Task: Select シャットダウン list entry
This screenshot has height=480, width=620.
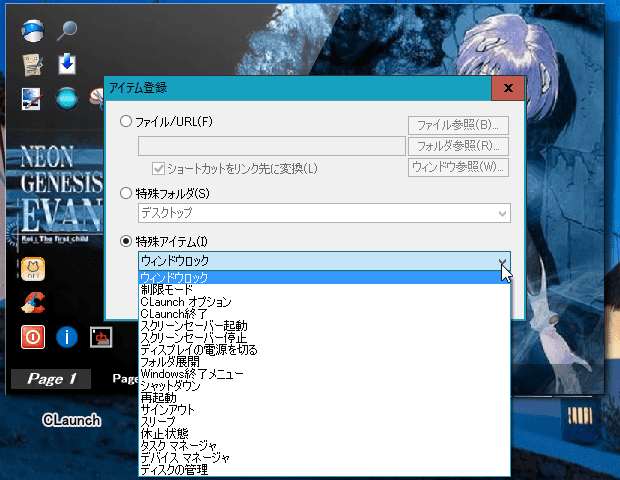Action: click(324, 386)
